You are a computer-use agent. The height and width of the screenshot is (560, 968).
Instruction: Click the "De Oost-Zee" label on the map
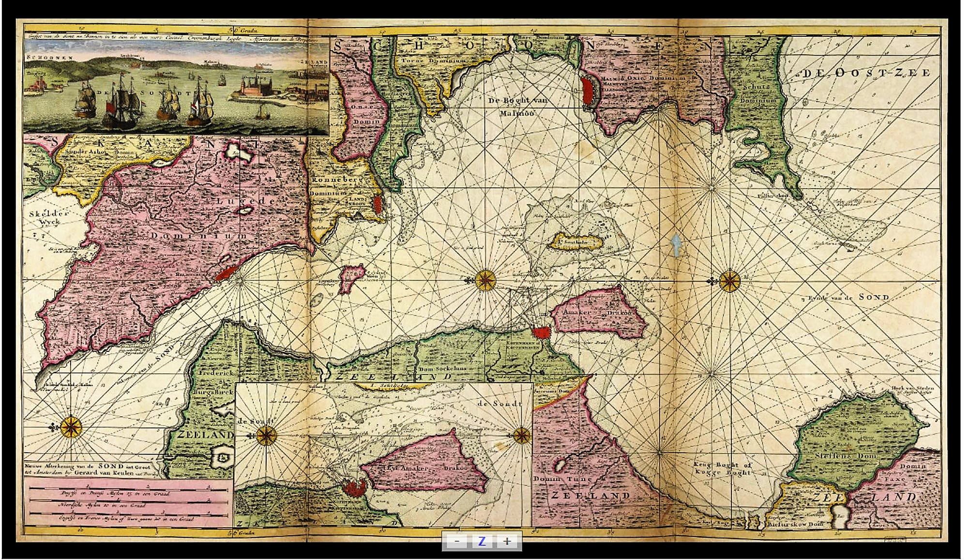tap(865, 73)
